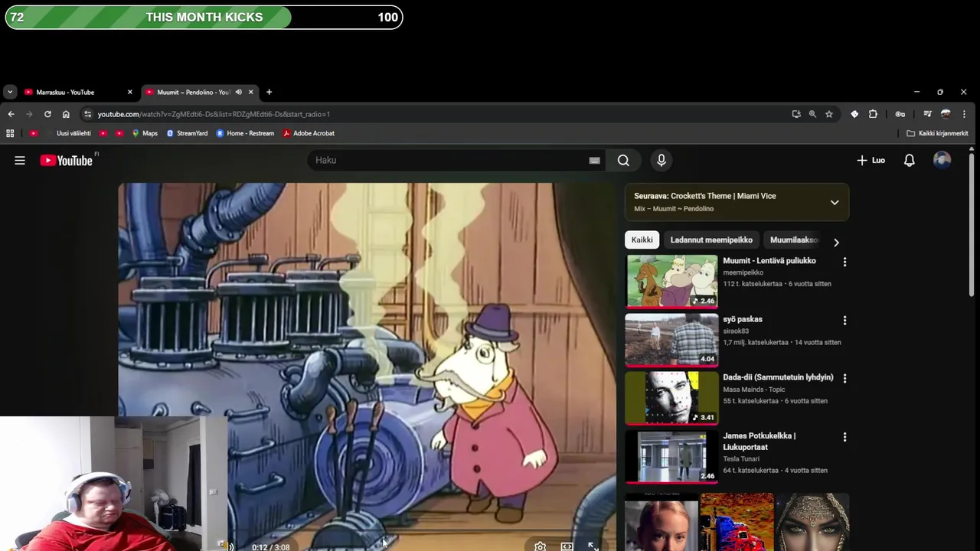Viewport: 980px width, 551px height.
Task: Open the YouTube account avatar menu
Action: 942,160
